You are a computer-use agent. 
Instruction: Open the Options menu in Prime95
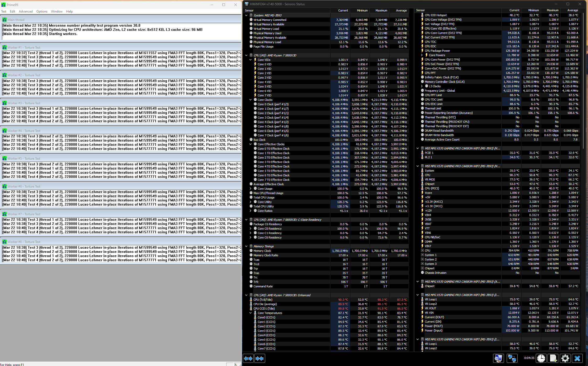42,11
